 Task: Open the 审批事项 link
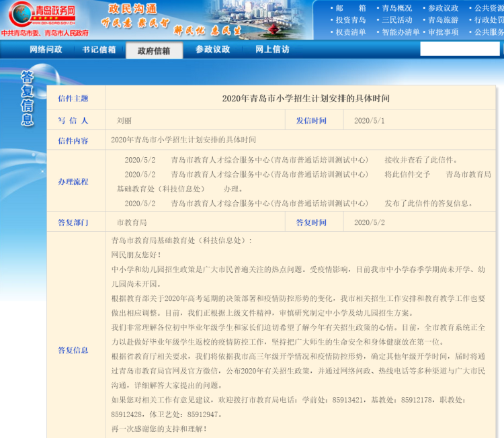point(443,32)
